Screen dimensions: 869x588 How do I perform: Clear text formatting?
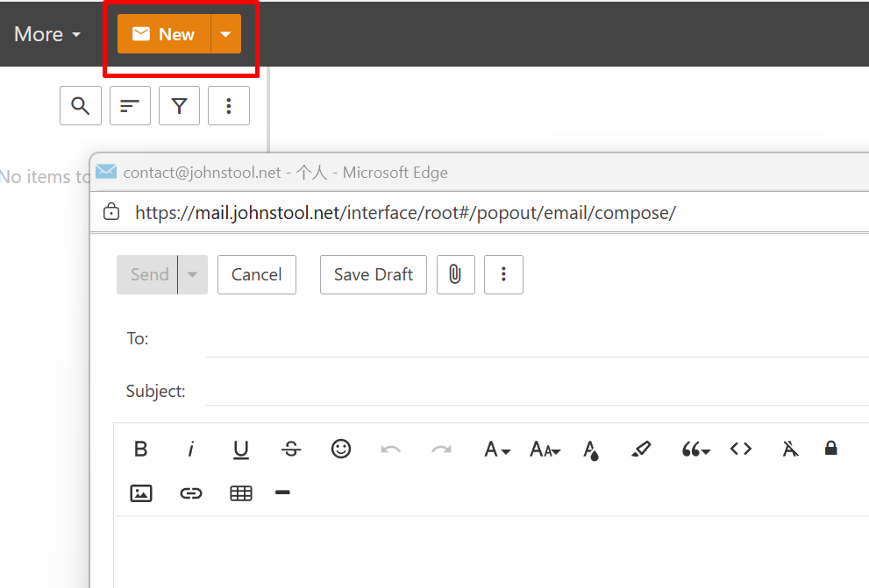tap(790, 450)
